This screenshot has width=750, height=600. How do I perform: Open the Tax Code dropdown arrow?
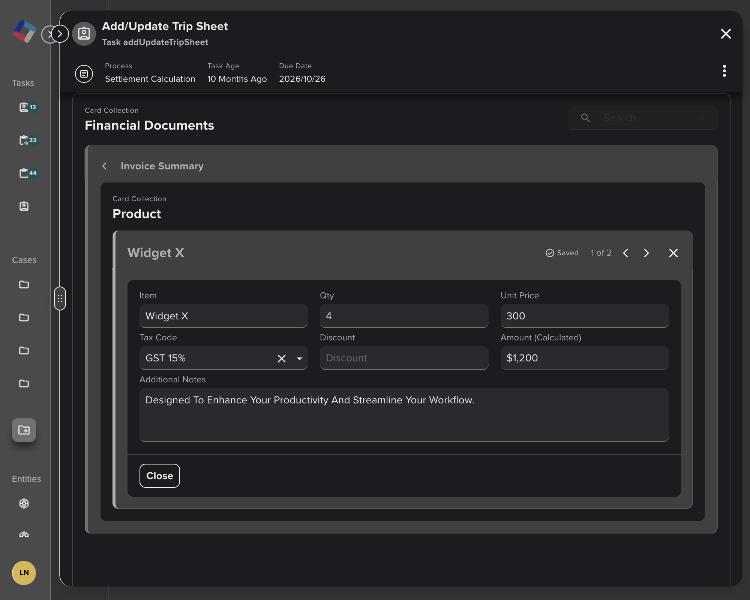coord(299,358)
